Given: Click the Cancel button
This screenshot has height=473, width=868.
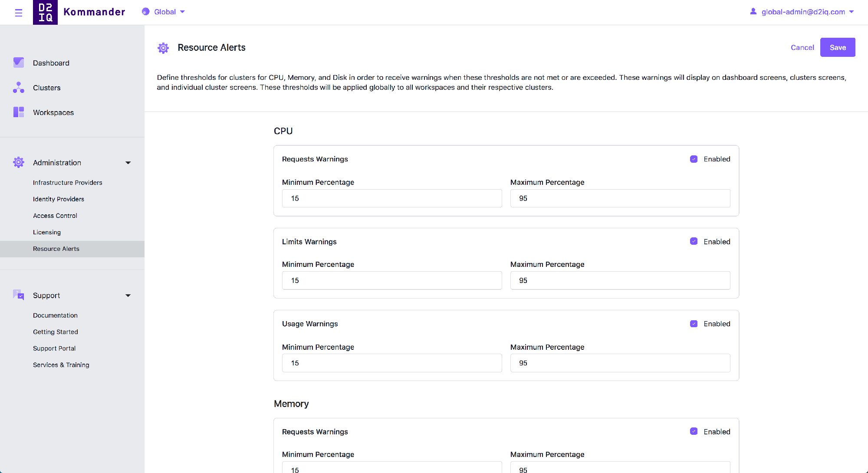Looking at the screenshot, I should 802,47.
